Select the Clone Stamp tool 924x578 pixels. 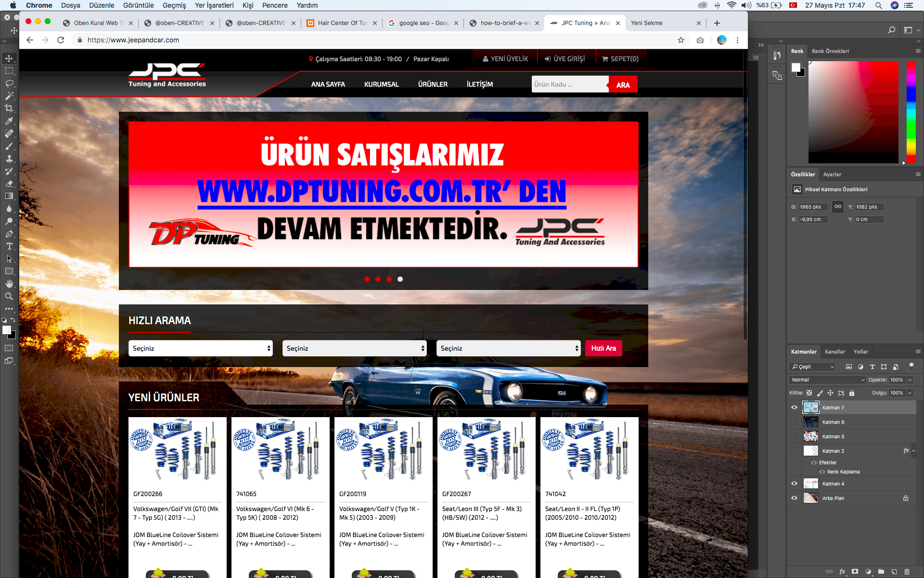click(x=9, y=158)
